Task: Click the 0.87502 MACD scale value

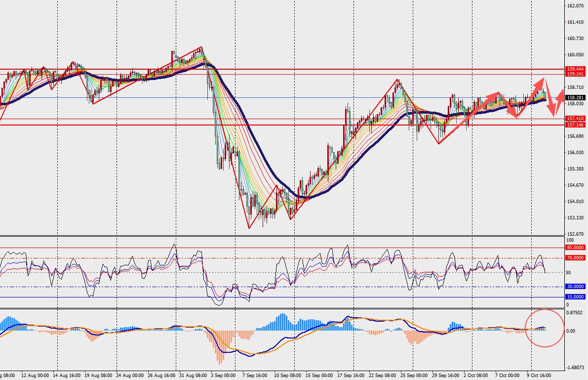Action: (575, 312)
